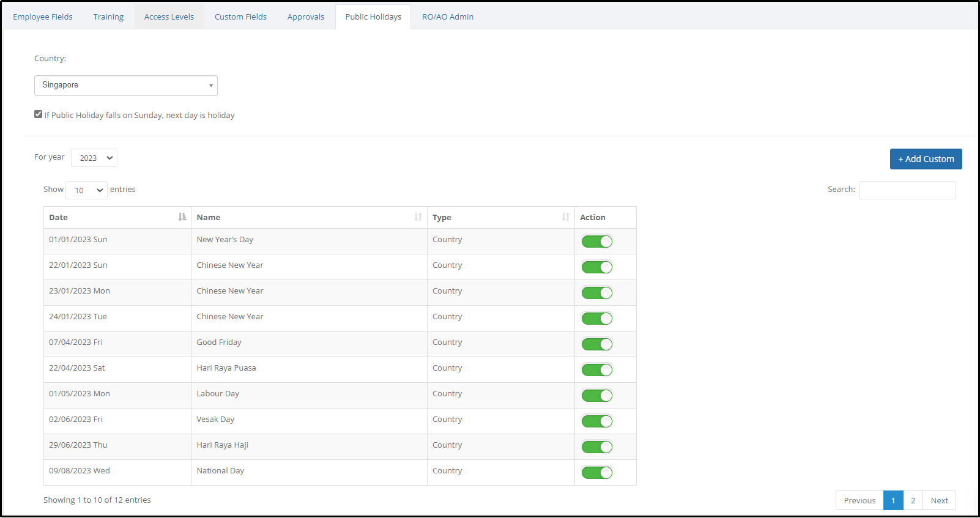Switch to Training tab
980x518 pixels.
(108, 17)
